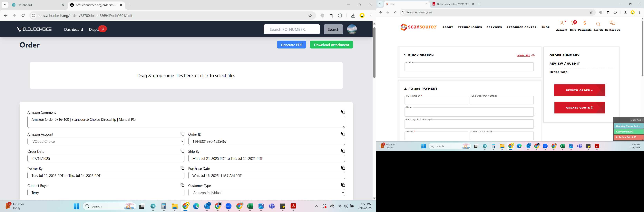Click the Packing Slip Message field

click(x=469, y=124)
